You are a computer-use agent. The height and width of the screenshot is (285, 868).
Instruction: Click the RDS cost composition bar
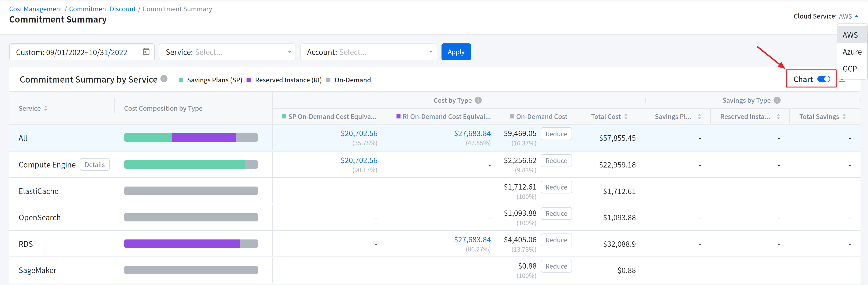(191, 243)
